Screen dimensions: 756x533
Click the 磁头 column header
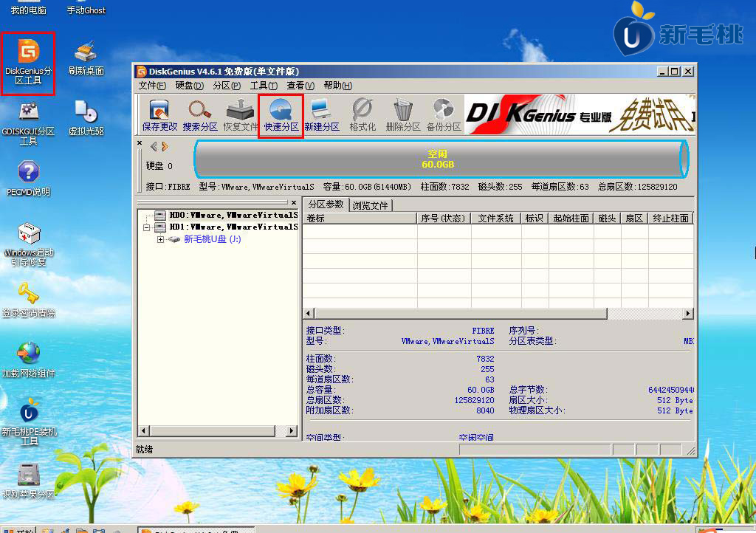pos(607,219)
